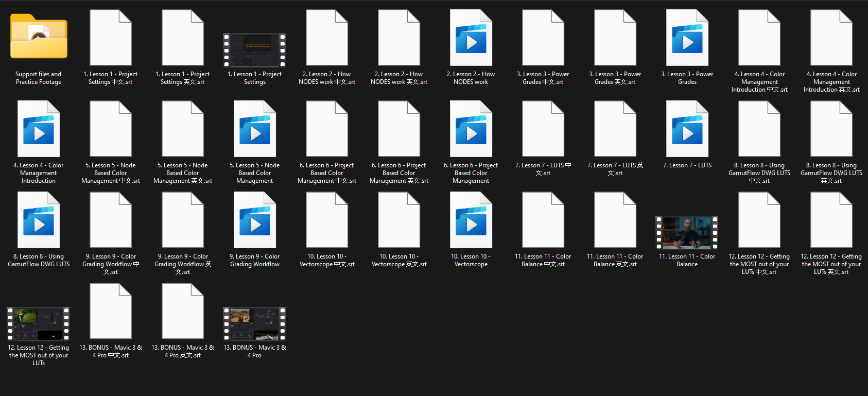Select Lesson 1 Project Settings 中文.srt file
868x396 pixels.
tap(111, 38)
